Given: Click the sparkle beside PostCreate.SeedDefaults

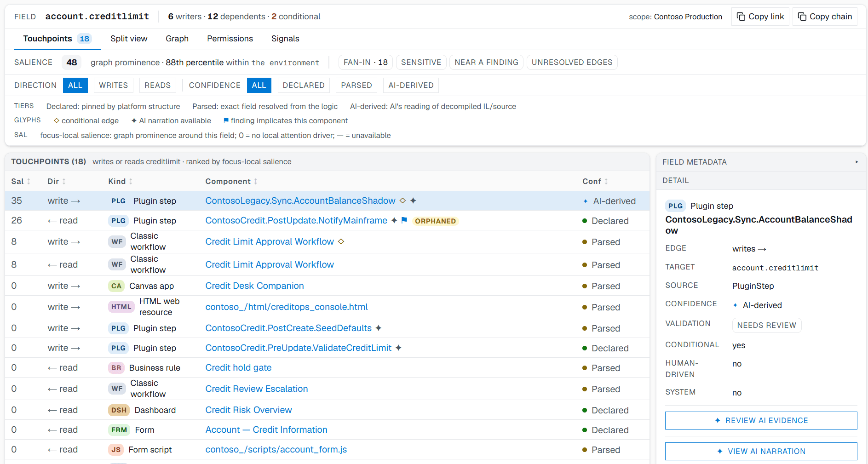Looking at the screenshot, I should click(x=379, y=328).
